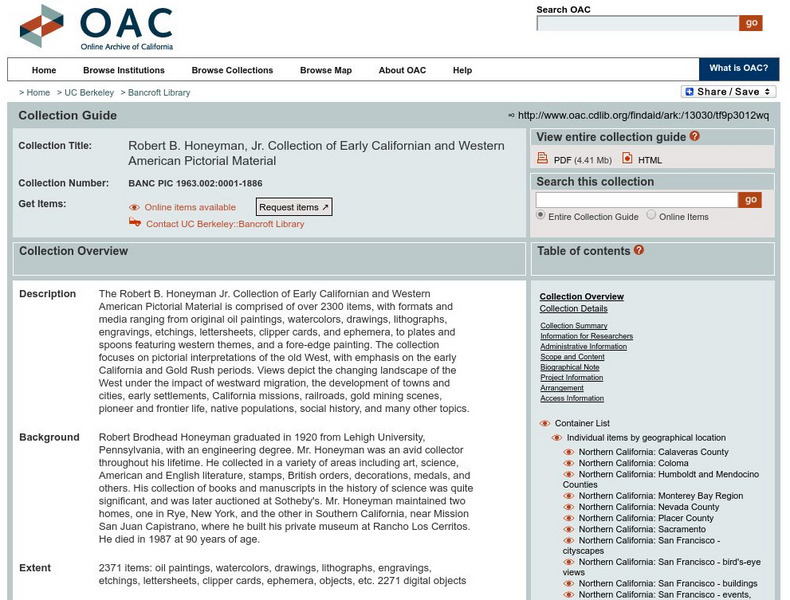This screenshot has width=790, height=600.
Task: Click the Request items button
Action: 294,207
